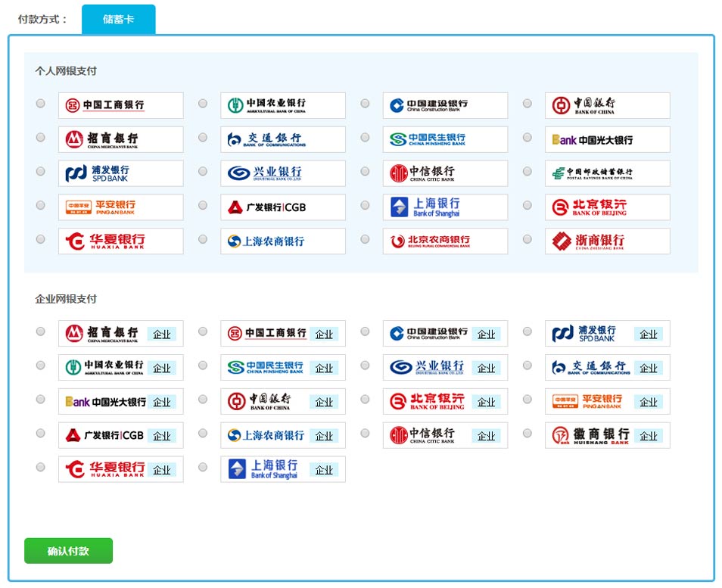The image size is (722, 588).
Task: Select radio button for personal 广发银行
Action: pyautogui.click(x=203, y=205)
